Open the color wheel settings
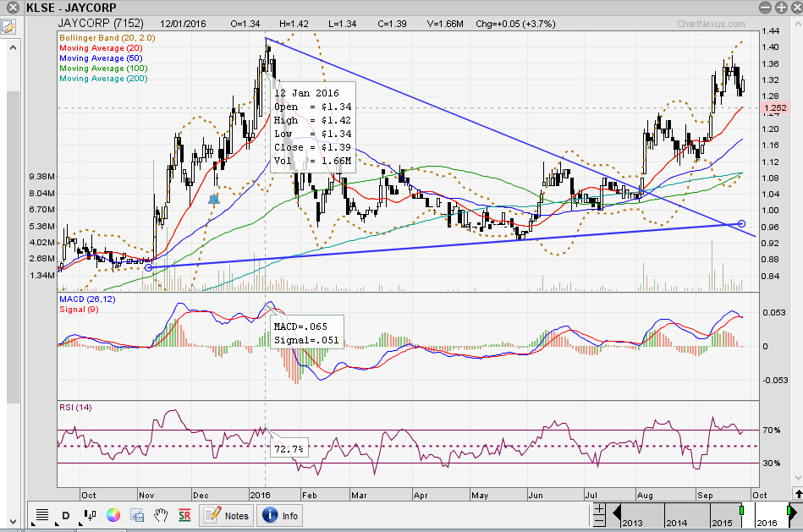Screen dimensions: 803x532 [113, 515]
